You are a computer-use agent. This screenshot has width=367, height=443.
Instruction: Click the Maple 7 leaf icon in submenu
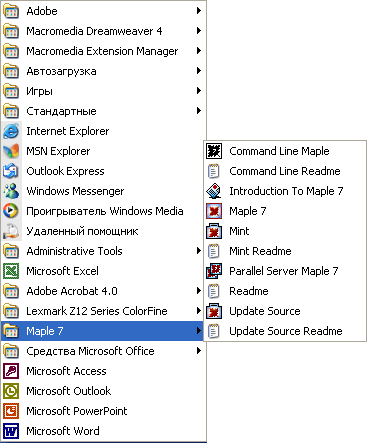pos(214,211)
